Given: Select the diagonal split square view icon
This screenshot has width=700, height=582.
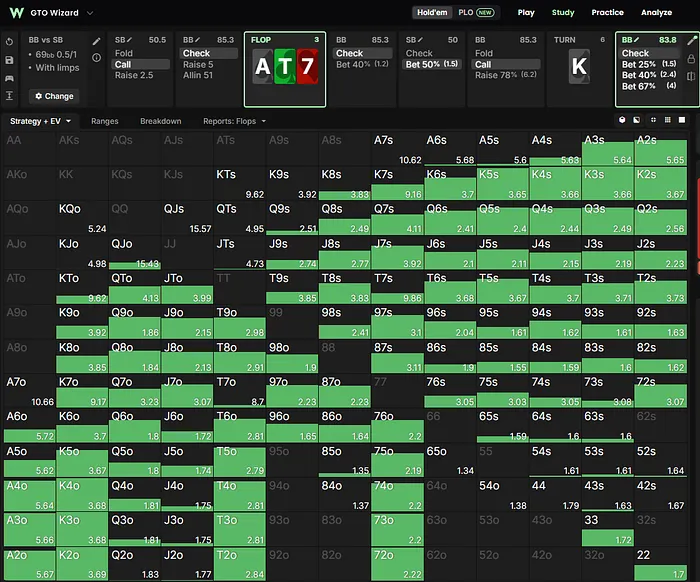Looking at the screenshot, I should (x=637, y=120).
